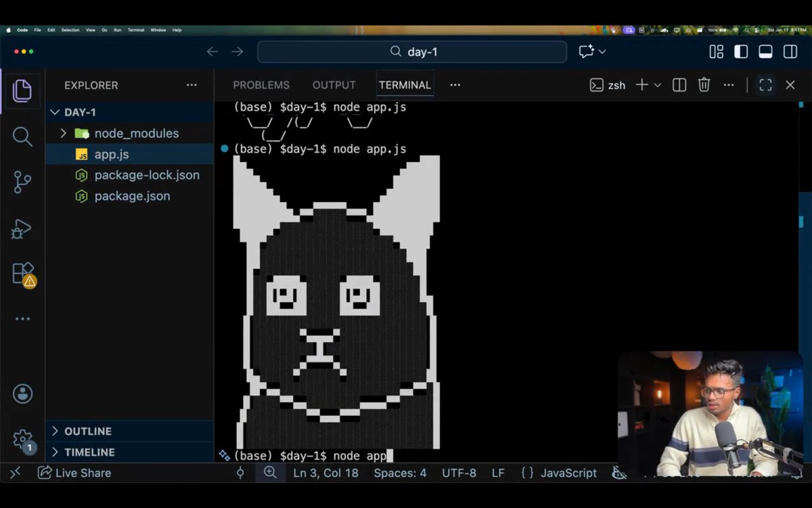
Task: Open the Apple menu
Action: [9, 30]
